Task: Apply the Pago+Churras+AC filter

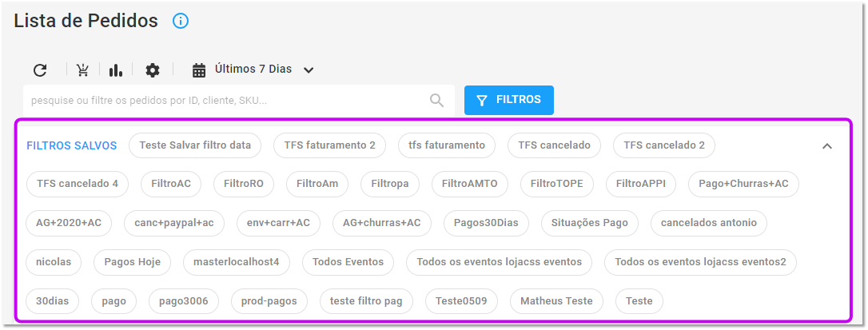Action: [x=743, y=184]
